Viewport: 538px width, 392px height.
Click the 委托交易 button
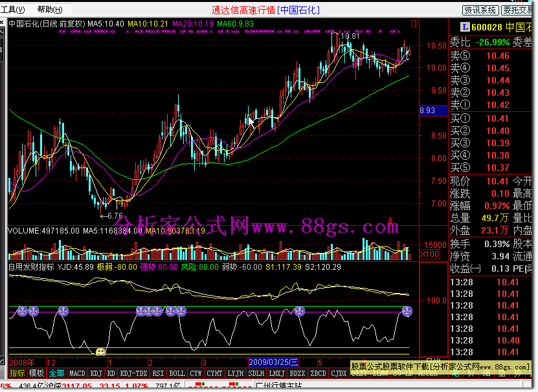click(x=517, y=10)
